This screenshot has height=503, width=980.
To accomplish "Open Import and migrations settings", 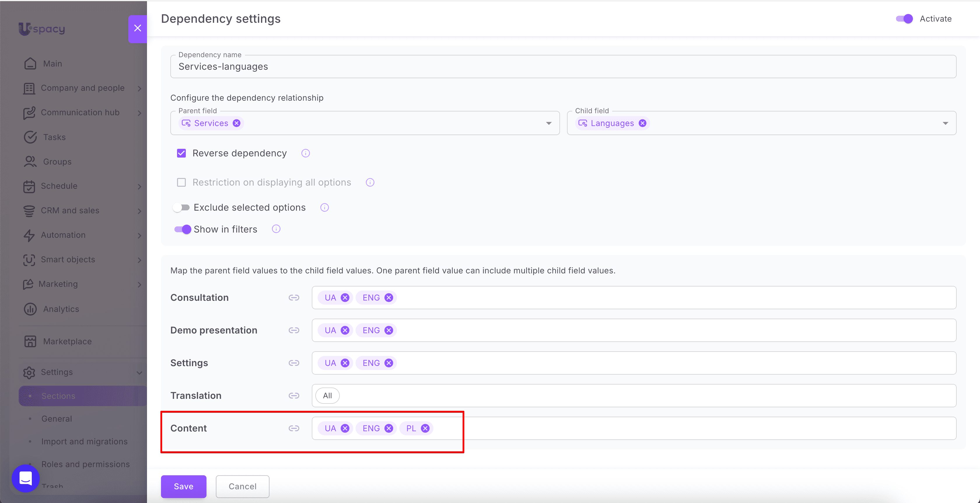I will pyautogui.click(x=85, y=441).
